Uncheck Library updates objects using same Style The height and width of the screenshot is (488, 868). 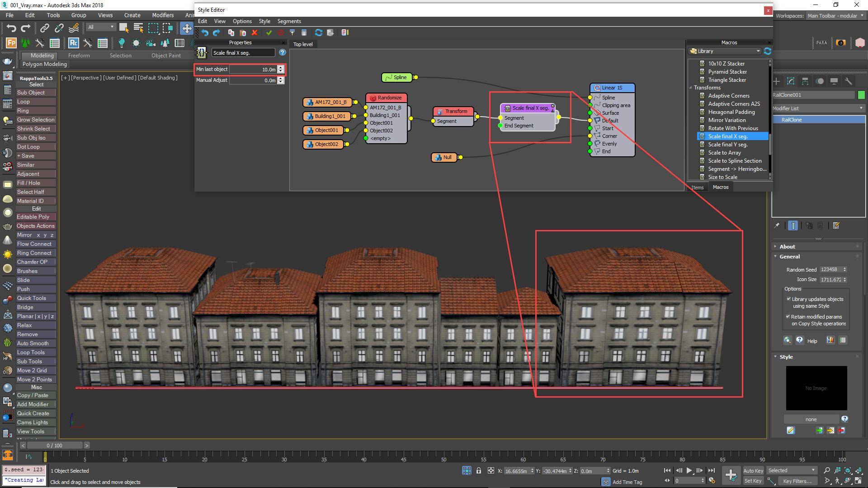click(788, 299)
